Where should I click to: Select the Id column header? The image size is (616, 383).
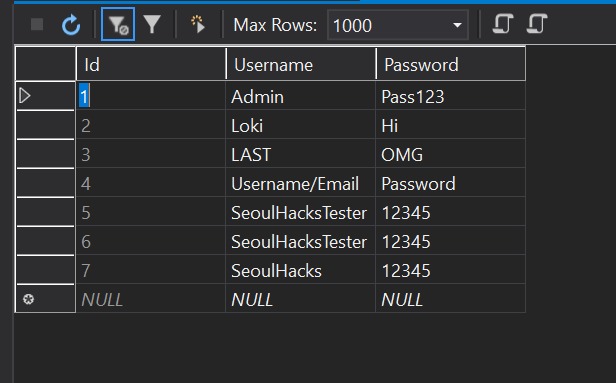[151, 64]
